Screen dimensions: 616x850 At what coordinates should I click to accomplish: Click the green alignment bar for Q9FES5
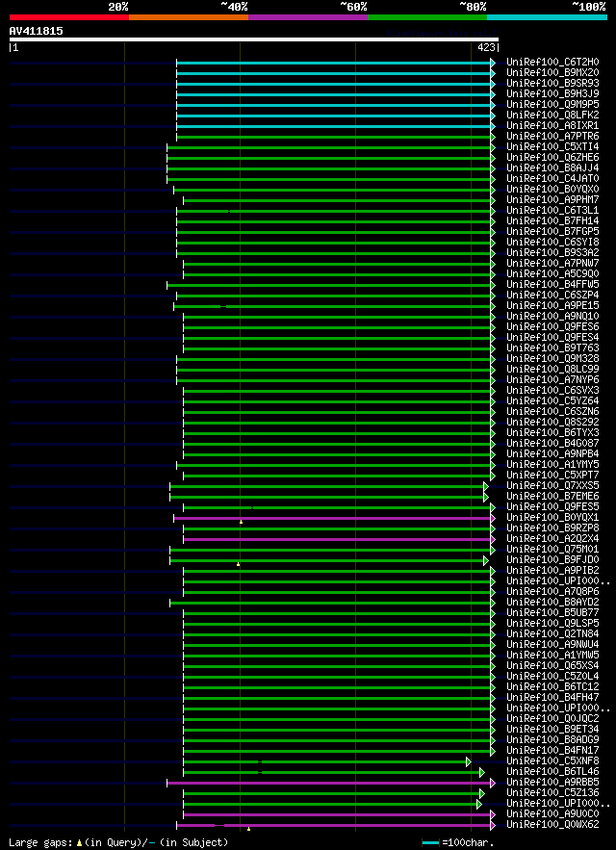tap(337, 508)
